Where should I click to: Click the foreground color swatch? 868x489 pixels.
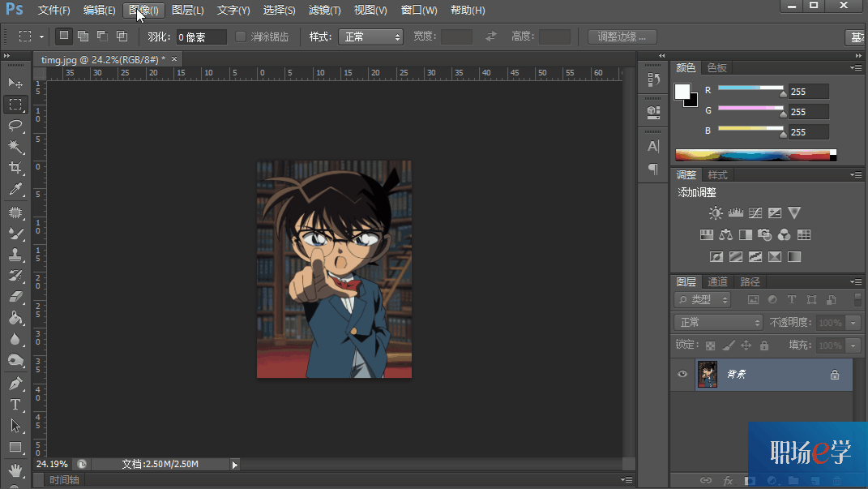[682, 92]
